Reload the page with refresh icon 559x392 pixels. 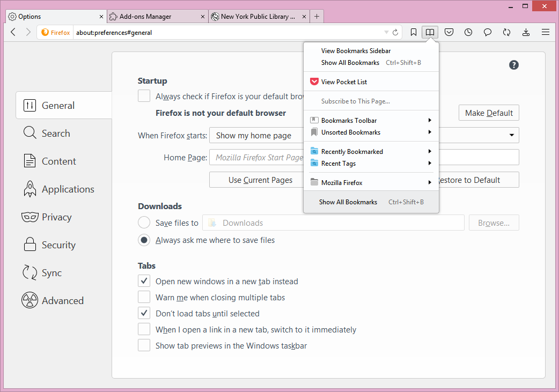coord(395,32)
